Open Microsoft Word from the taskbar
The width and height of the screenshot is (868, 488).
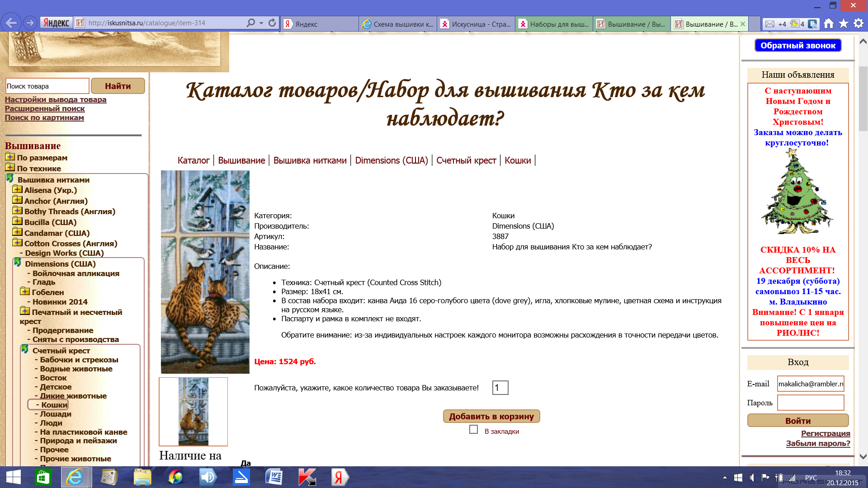[274, 477]
